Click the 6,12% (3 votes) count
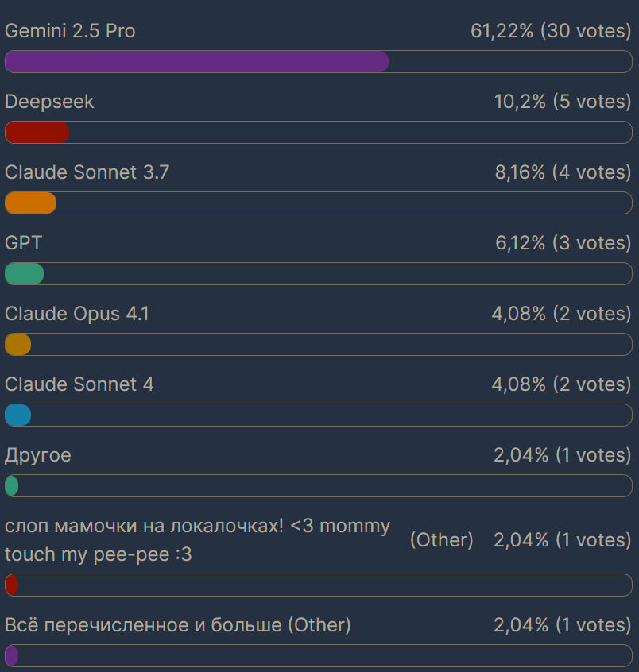This screenshot has height=672, width=639. pyautogui.click(x=563, y=243)
